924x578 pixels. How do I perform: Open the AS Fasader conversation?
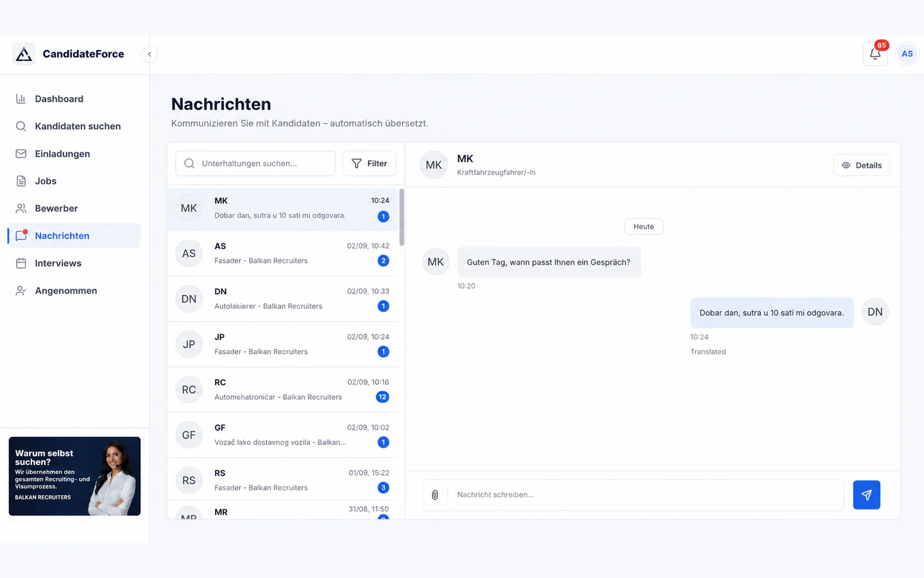[282, 254]
